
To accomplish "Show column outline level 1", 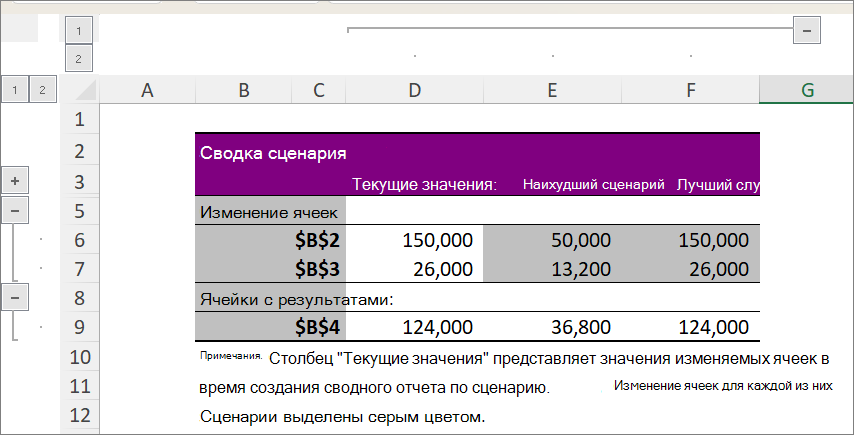I will click(x=79, y=30).
